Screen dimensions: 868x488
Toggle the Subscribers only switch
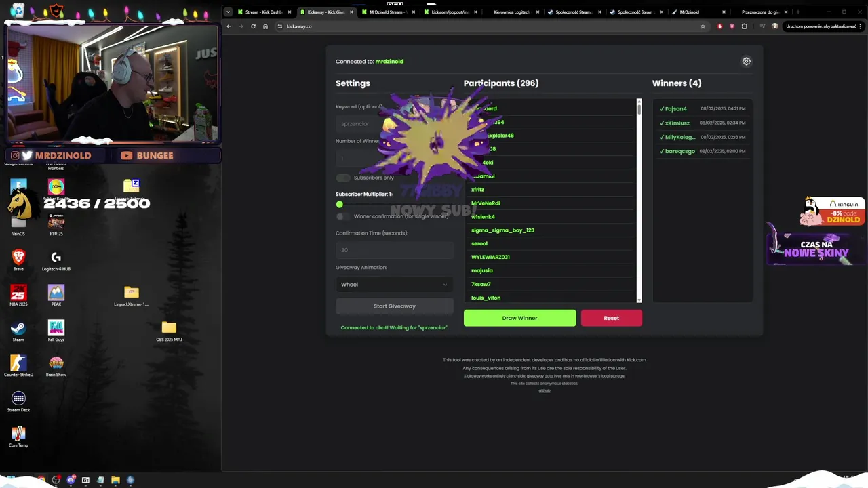click(343, 178)
